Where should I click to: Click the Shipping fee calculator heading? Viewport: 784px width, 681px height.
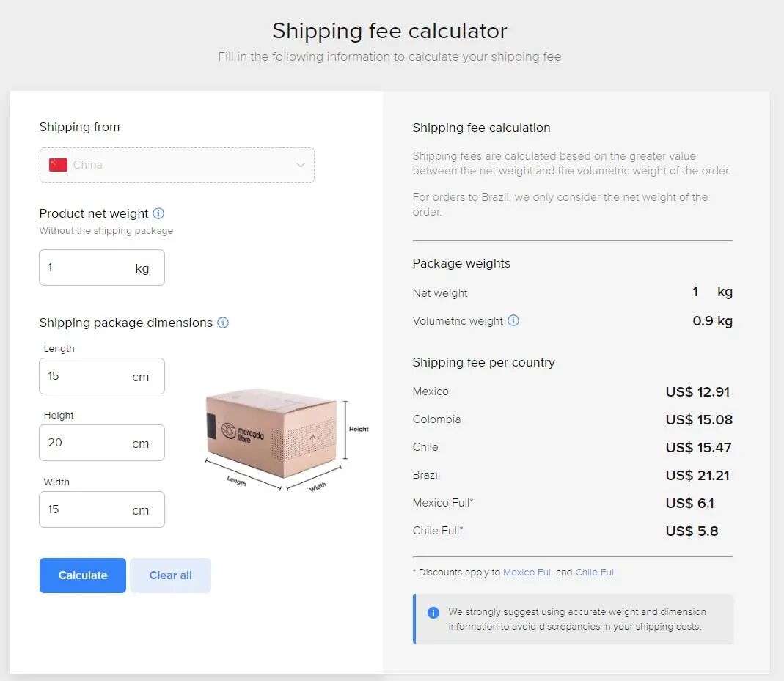coord(389,31)
